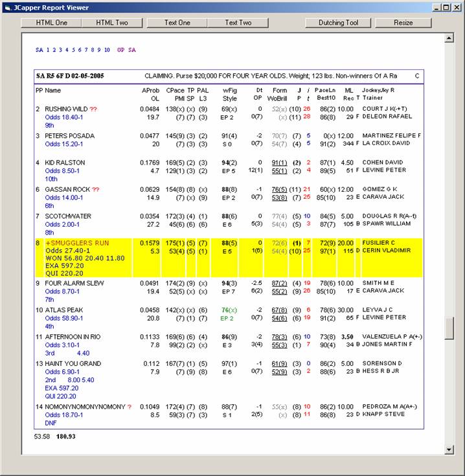
Task: Click Odds 2.00-1 under Scotchwater
Action: point(62,224)
